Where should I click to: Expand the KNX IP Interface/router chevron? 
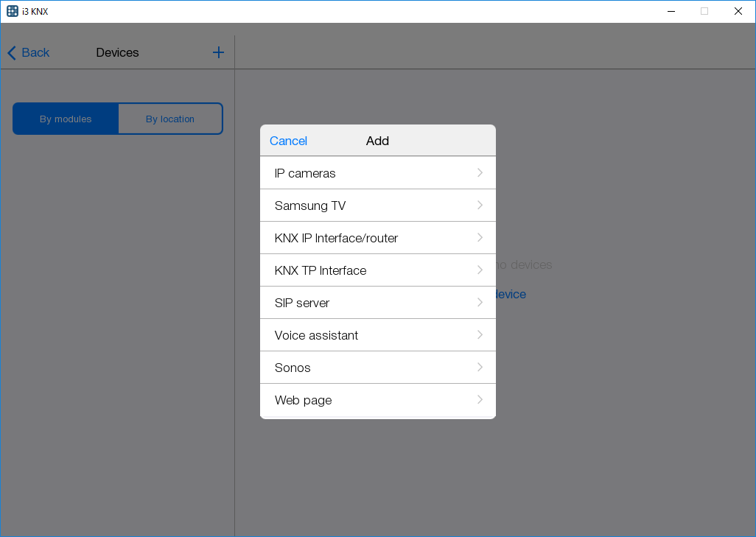click(480, 238)
